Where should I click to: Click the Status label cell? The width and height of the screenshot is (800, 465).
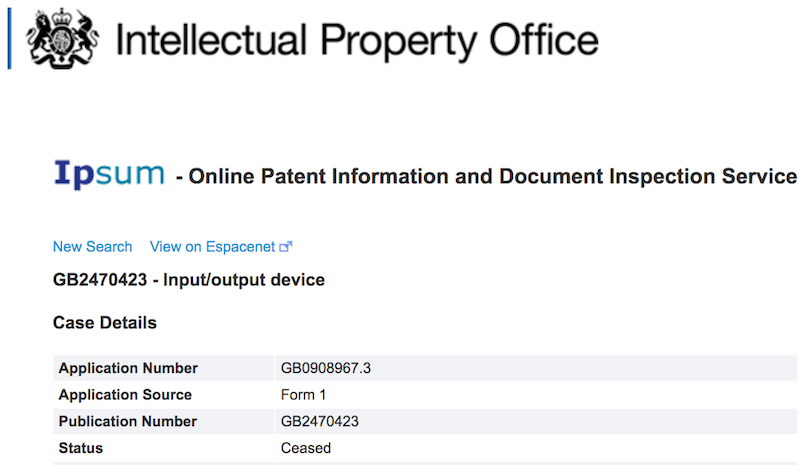coord(163,448)
